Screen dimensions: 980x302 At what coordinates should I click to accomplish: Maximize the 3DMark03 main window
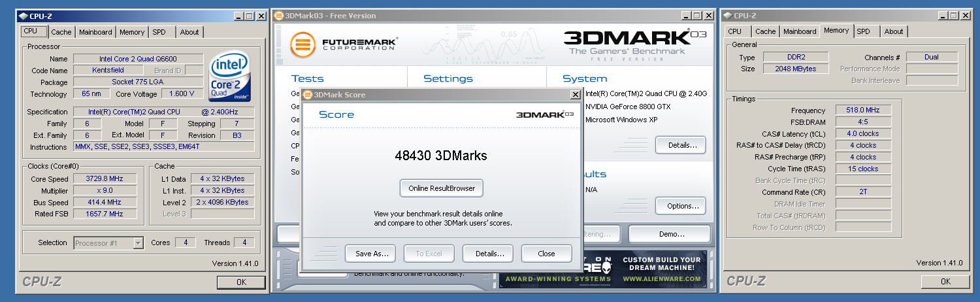(696, 16)
